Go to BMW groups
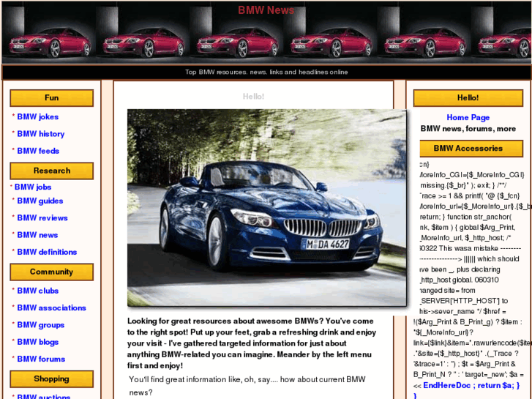This screenshot has height=399, width=532. 41,324
